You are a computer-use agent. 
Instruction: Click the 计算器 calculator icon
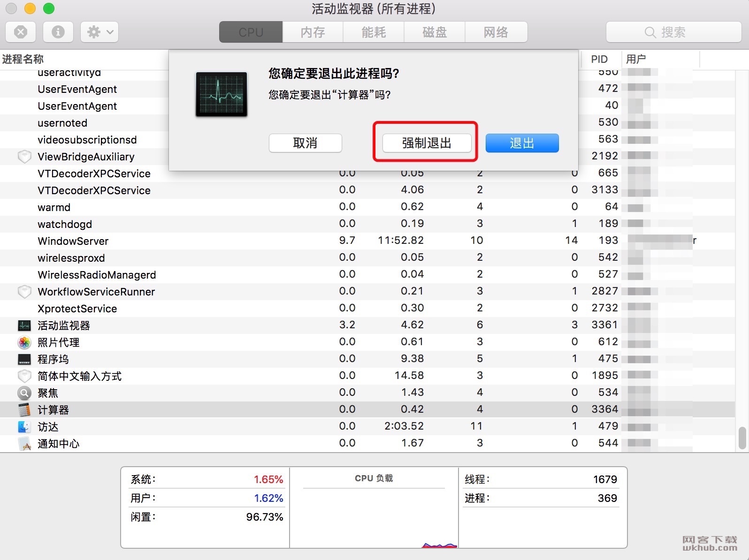(x=24, y=410)
